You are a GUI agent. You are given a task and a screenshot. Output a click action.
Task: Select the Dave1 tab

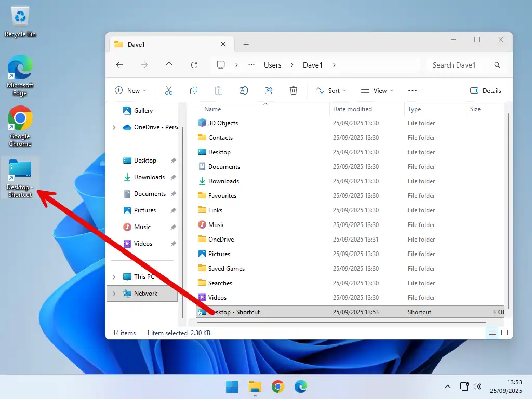(x=171, y=45)
